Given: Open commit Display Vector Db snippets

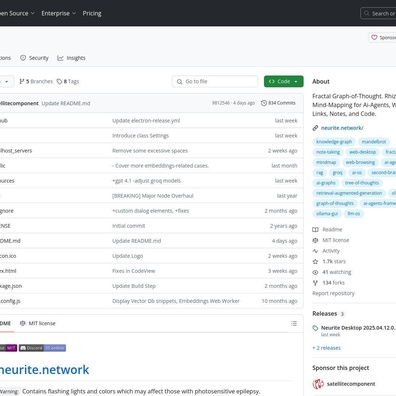Looking at the screenshot, I should 176,301.
